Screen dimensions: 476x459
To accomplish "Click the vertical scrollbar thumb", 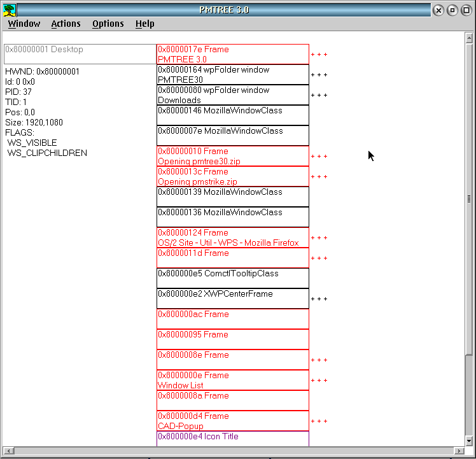I will click(469, 199).
